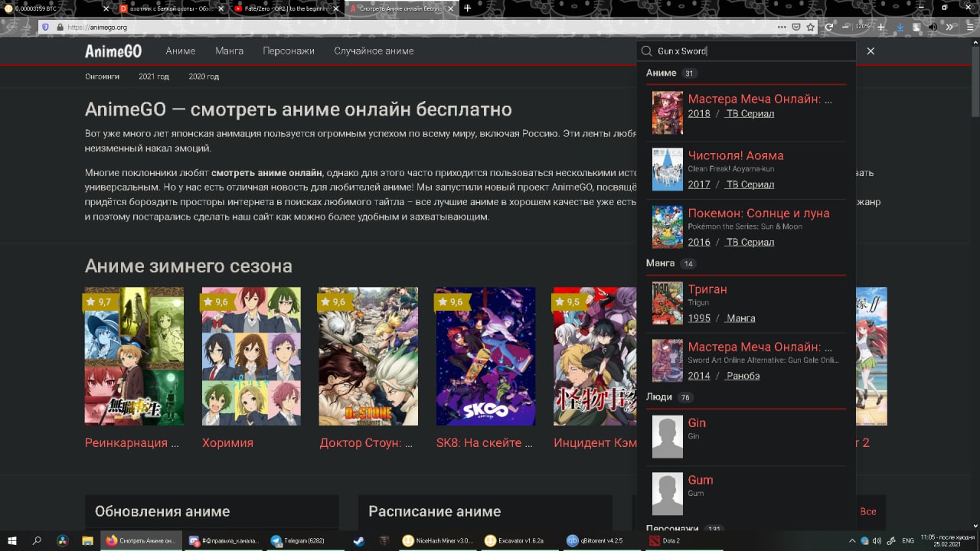Image resolution: width=980 pixels, height=551 pixels.
Task: Open the Манга navigation menu item
Action: pyautogui.click(x=230, y=51)
